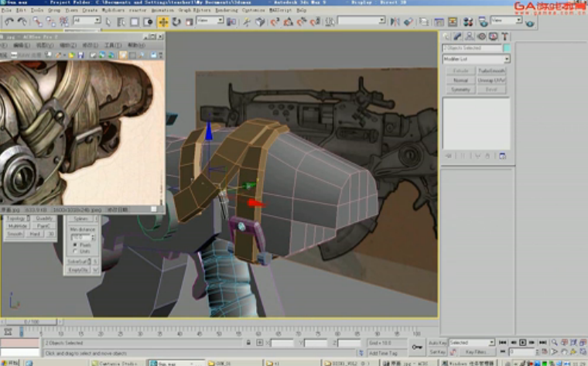Image resolution: width=588 pixels, height=366 pixels.
Task: Click the TurboSmooth modifier button
Action: pyautogui.click(x=491, y=71)
